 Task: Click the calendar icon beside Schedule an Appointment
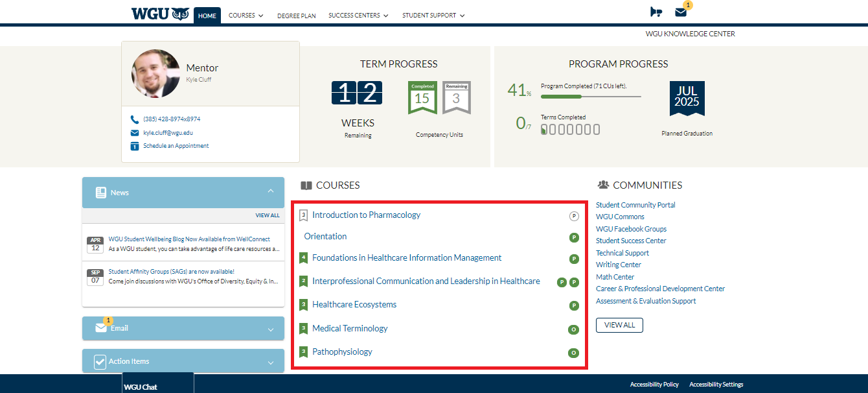[135, 147]
